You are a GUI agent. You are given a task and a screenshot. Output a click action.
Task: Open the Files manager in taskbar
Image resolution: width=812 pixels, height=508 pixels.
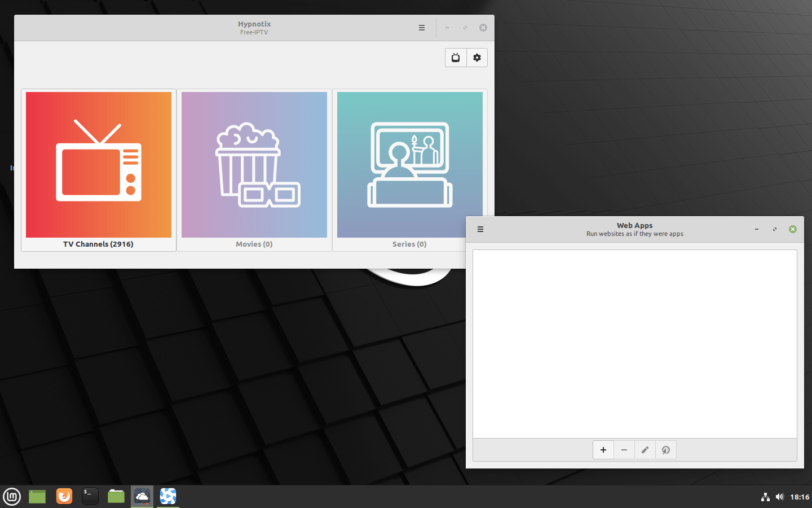pyautogui.click(x=116, y=496)
